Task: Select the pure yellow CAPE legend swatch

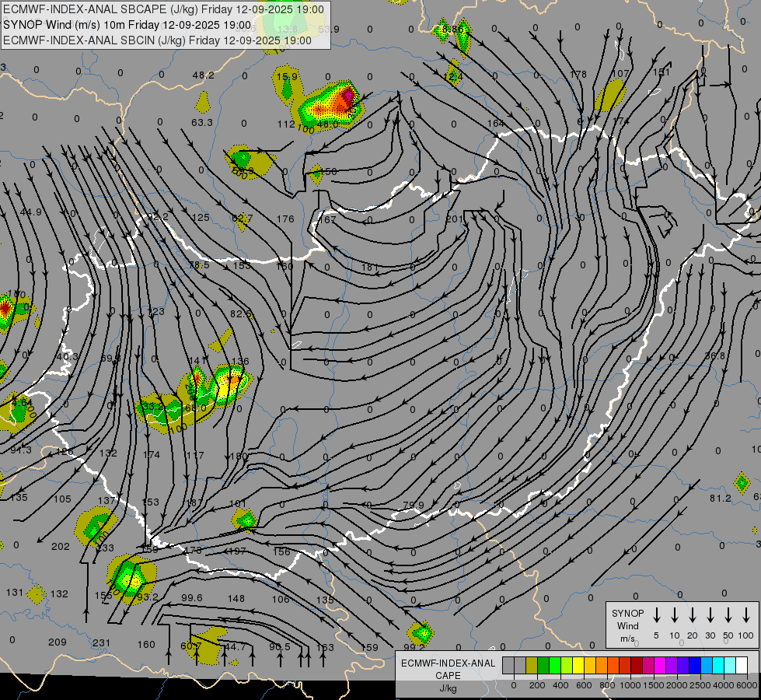Action: tap(578, 666)
